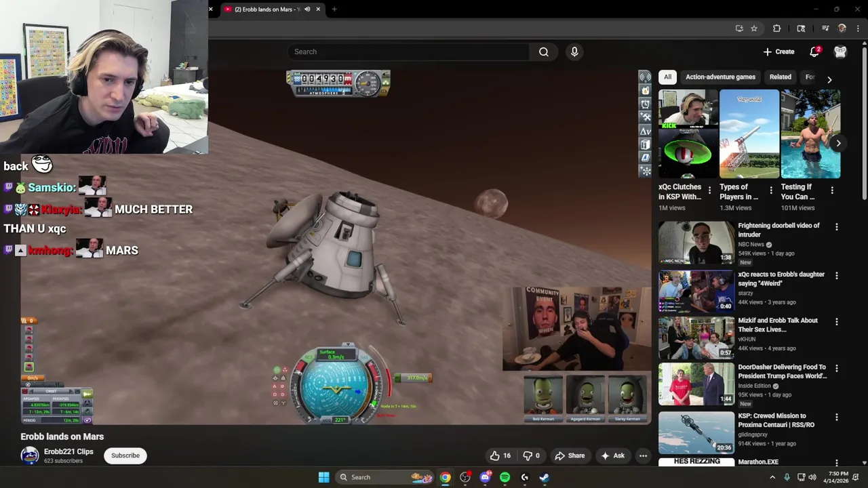The width and height of the screenshot is (868, 488).
Task: Open Chrome media controls icon
Action: [825, 28]
